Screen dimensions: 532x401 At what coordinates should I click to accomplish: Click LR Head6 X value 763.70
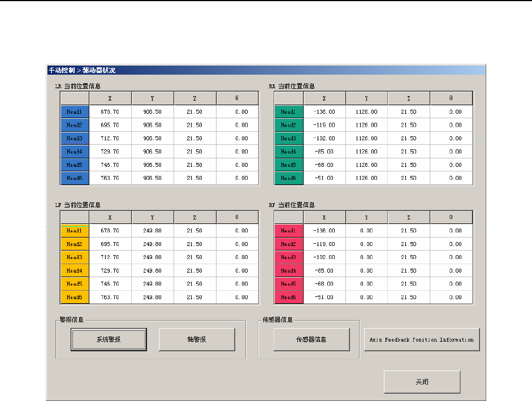coord(110,178)
